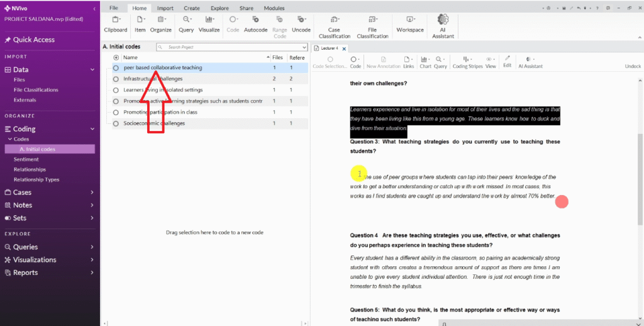Collapse the Coding section in sidebar

[x=92, y=129]
